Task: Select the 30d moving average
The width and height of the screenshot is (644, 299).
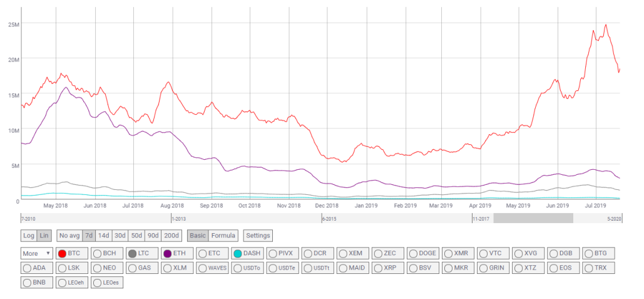Action: [120, 236]
